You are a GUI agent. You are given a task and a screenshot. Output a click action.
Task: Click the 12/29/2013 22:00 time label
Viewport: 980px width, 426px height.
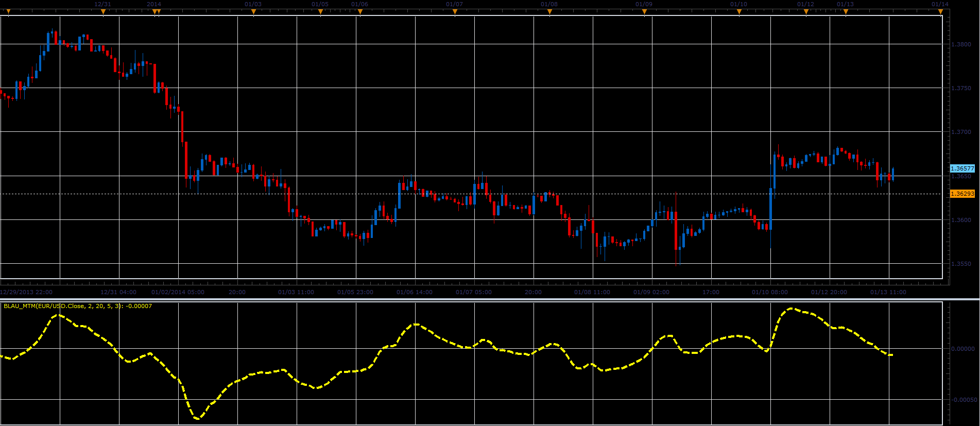26,292
